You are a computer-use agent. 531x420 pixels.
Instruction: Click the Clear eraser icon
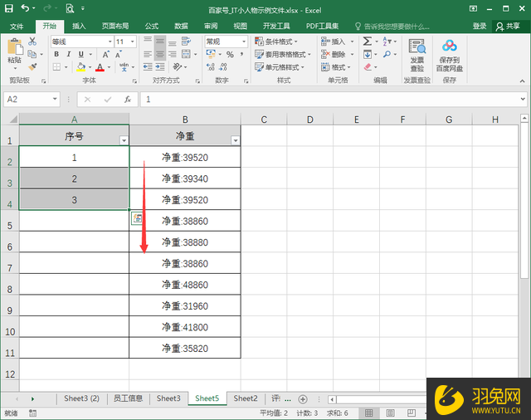[368, 67]
